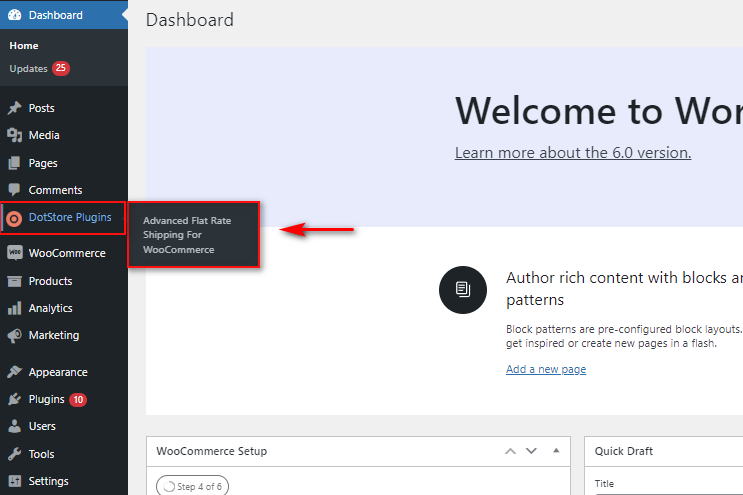Viewport: 743px width, 495px height.
Task: Click the Products archive box icon
Action: click(15, 281)
